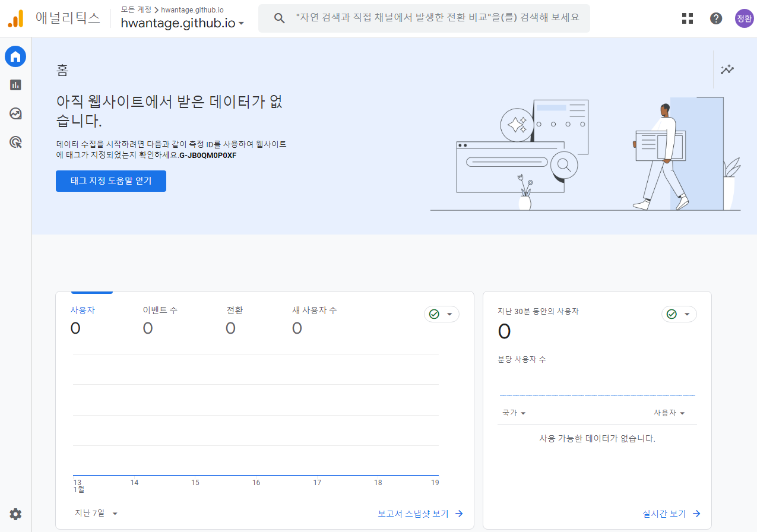Open the Explore icon in sidebar
The image size is (757, 532).
tap(15, 113)
